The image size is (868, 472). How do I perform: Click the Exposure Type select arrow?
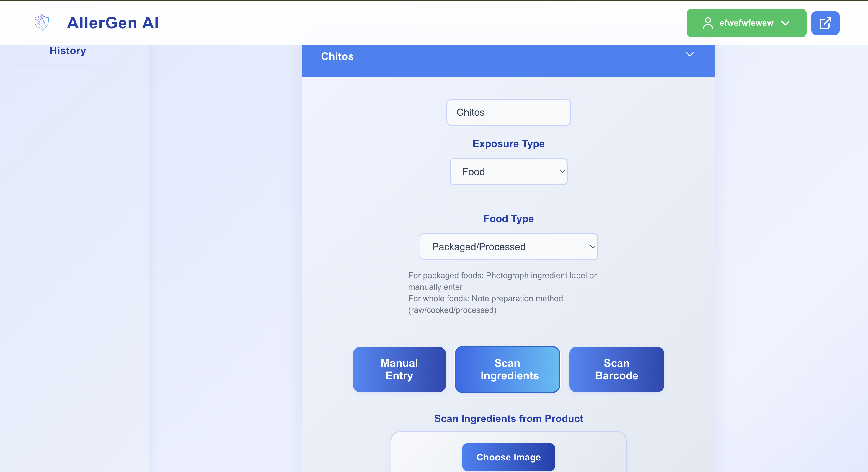point(562,172)
